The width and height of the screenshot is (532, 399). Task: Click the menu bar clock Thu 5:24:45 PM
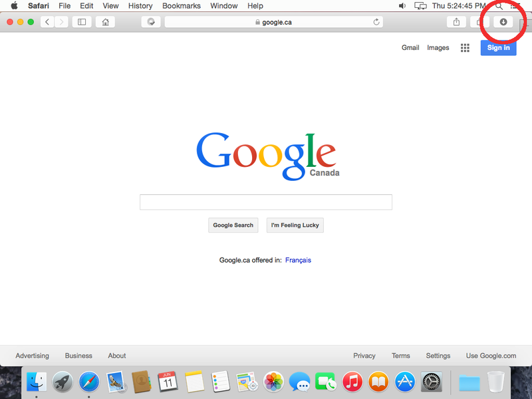point(459,6)
